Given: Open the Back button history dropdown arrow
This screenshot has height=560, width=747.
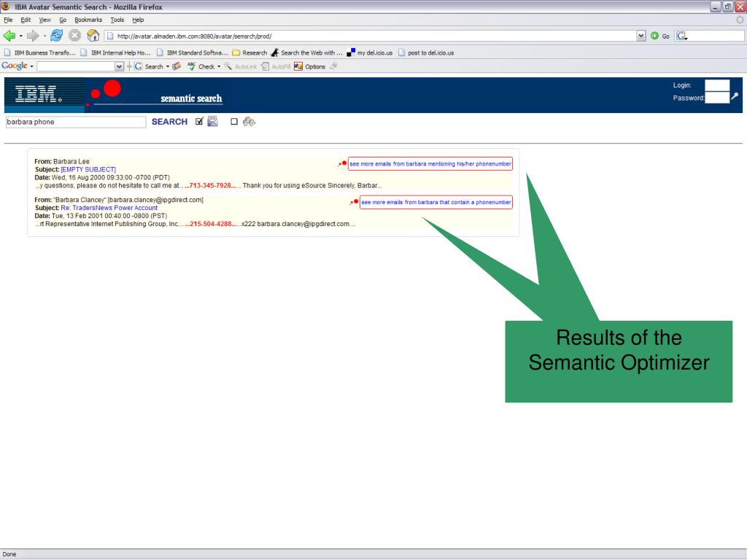Looking at the screenshot, I should 20,36.
